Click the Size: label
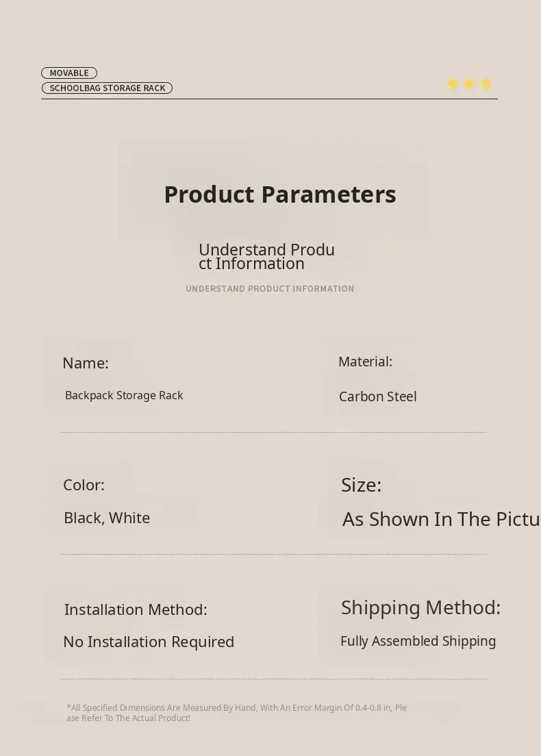The height and width of the screenshot is (756, 541). pyautogui.click(x=361, y=485)
